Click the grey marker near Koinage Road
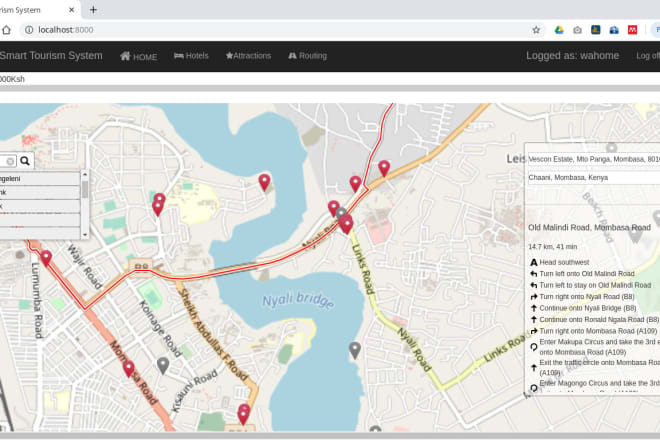 163,365
